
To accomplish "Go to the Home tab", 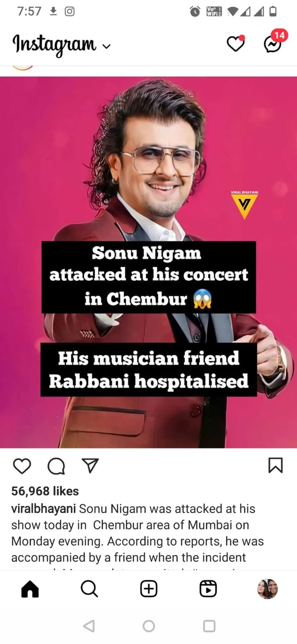I will [x=30, y=589].
